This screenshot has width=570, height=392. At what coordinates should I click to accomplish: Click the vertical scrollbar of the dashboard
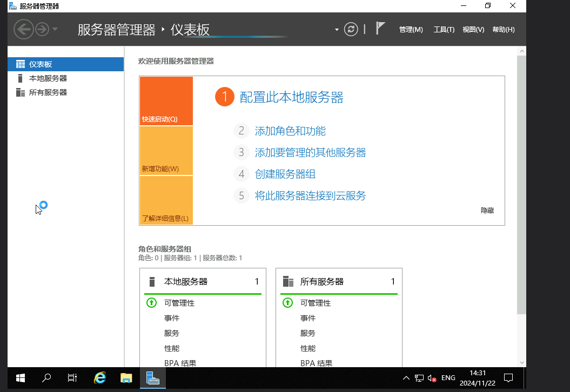(521, 184)
